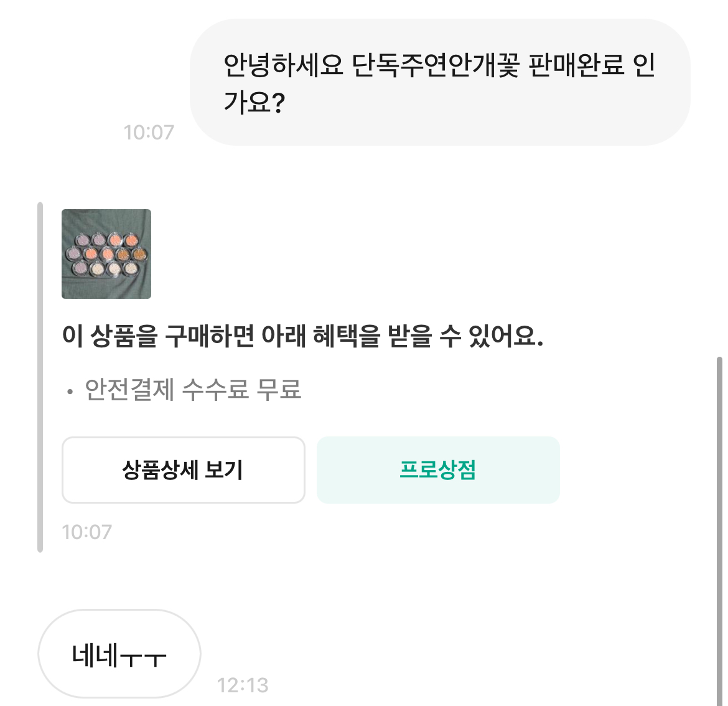Click the 상품상세 보기 button

pos(183,470)
